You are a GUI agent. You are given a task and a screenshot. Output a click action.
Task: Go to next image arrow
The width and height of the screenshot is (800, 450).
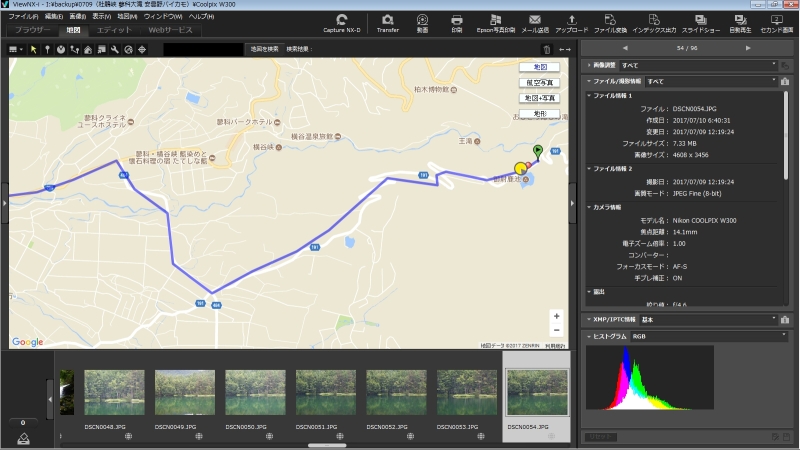coord(748,48)
